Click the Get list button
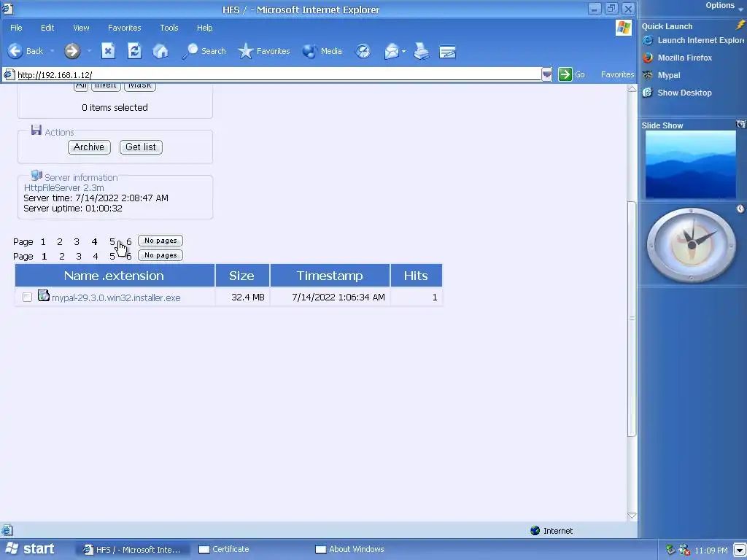Image resolution: width=747 pixels, height=560 pixels. tap(141, 147)
